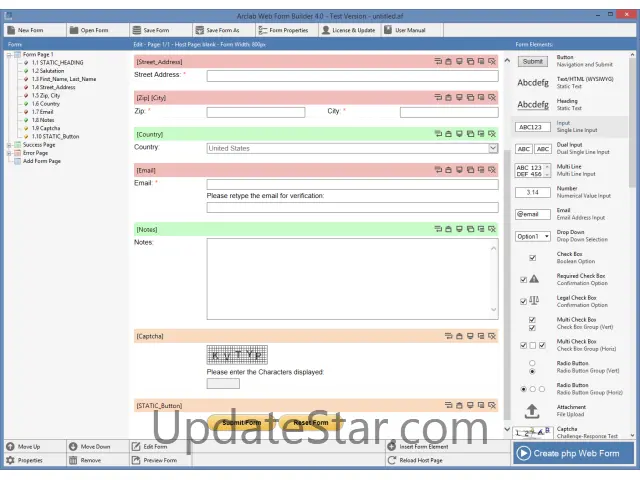Delete the Street_Address element via its X icon

[x=492, y=62]
